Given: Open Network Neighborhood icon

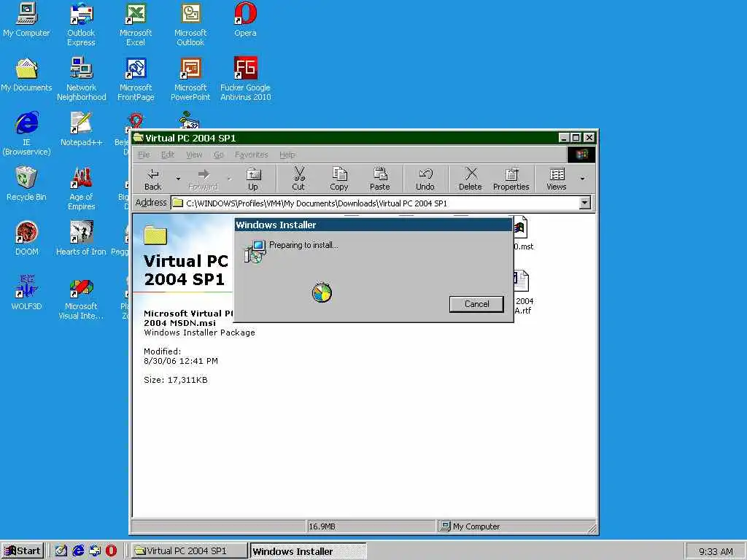Looking at the screenshot, I should pos(82,79).
